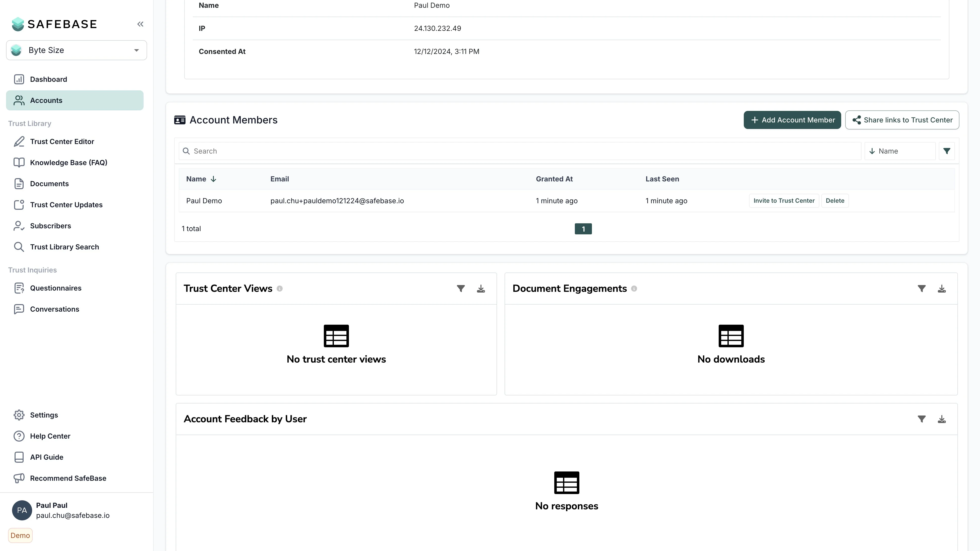Click Add Account Member button
Viewport: 980px width, 551px height.
pos(792,120)
